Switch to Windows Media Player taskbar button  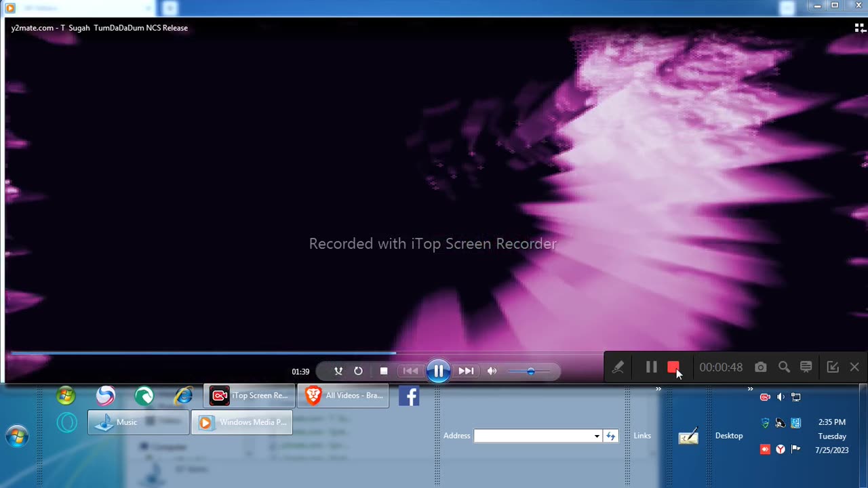[x=242, y=422]
